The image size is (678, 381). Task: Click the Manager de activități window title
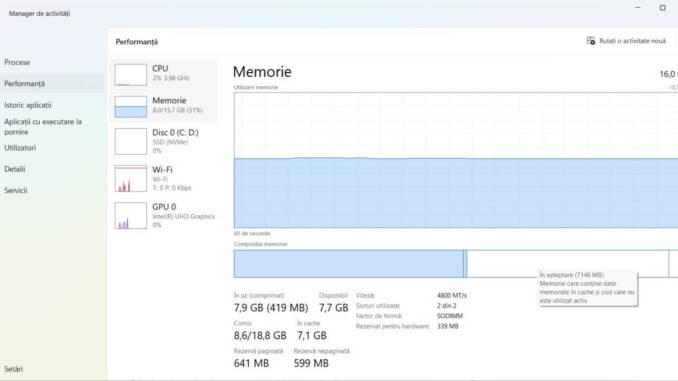[x=39, y=13]
